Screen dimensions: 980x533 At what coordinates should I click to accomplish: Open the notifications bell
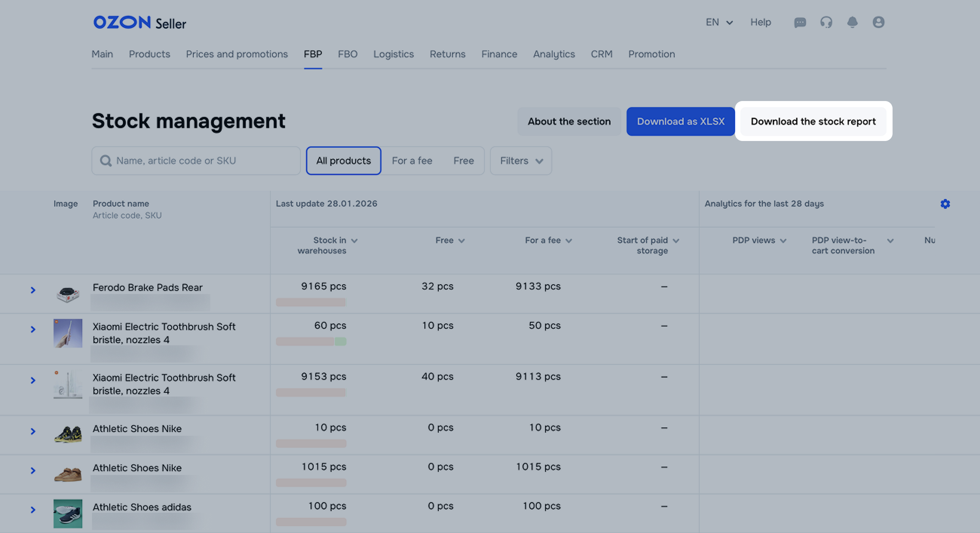[852, 23]
